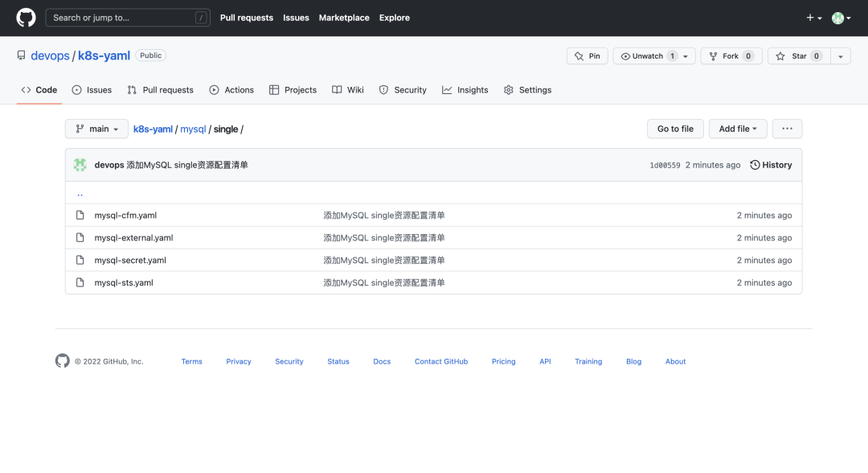
Task: Expand the Star lists dropdown arrow
Action: click(841, 56)
